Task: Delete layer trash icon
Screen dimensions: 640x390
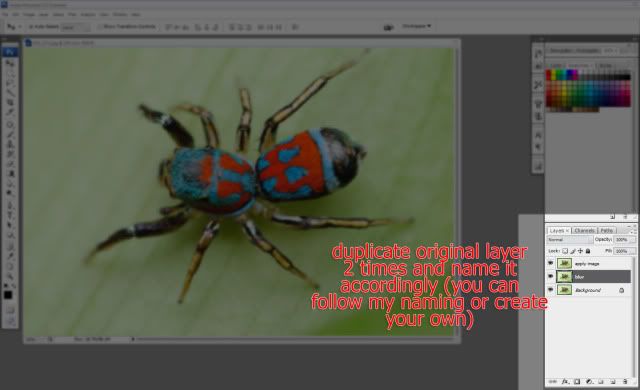Action: (625, 382)
